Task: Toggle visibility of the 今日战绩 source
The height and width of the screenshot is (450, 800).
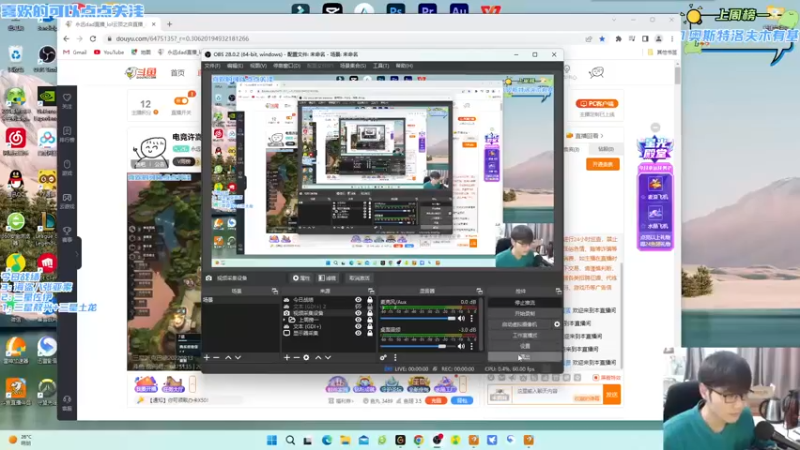Action: [358, 300]
